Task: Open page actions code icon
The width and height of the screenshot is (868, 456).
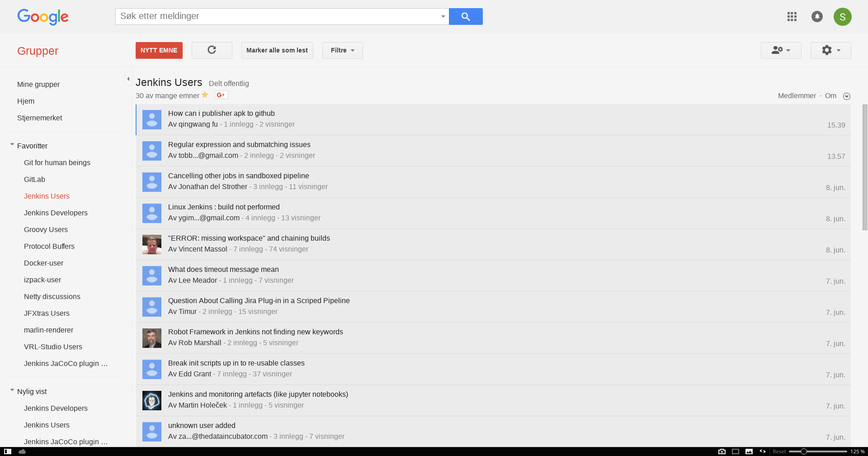Action: (x=763, y=451)
